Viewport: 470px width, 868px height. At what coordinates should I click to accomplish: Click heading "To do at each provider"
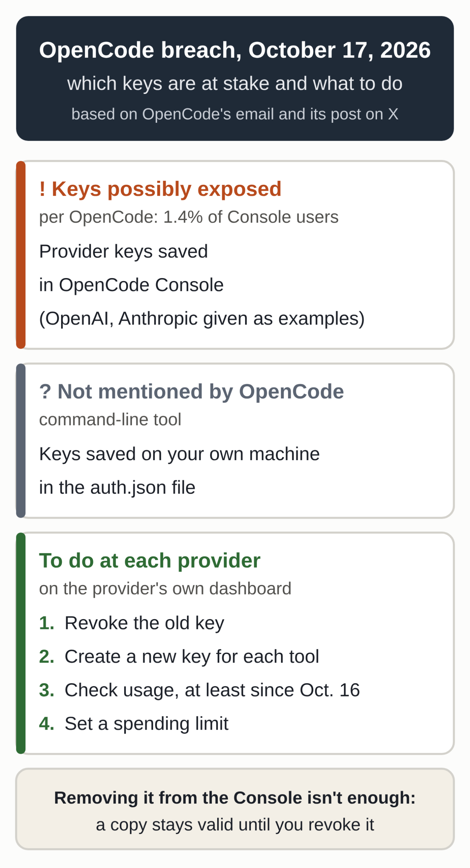[150, 560]
